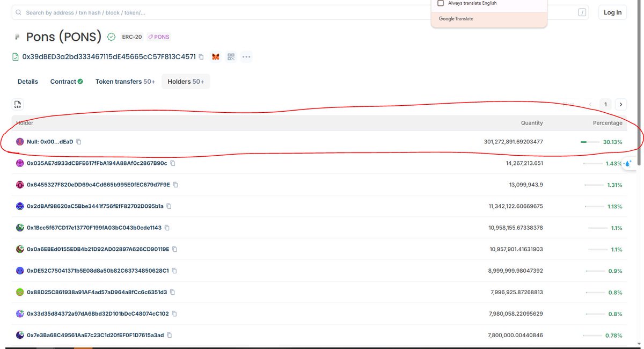The height and width of the screenshot is (349, 644).
Task: Click the 1.31% percentage value
Action: point(614,185)
